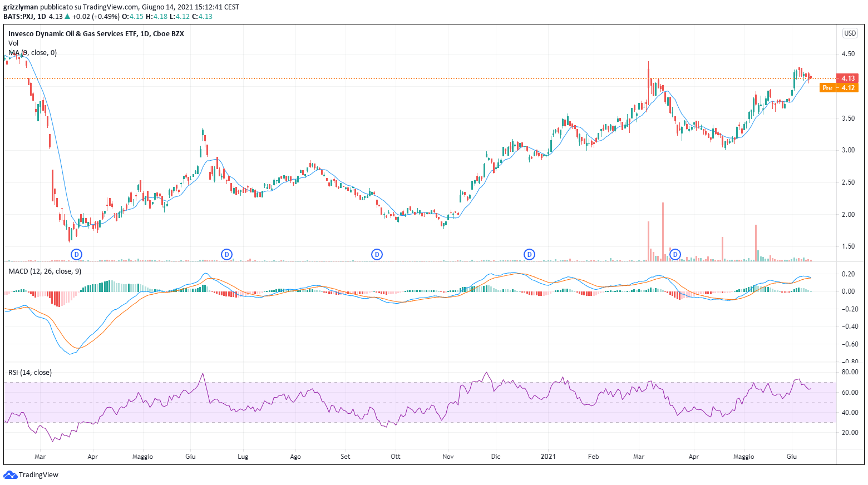Click the TradingView cloud logo icon

click(11, 474)
